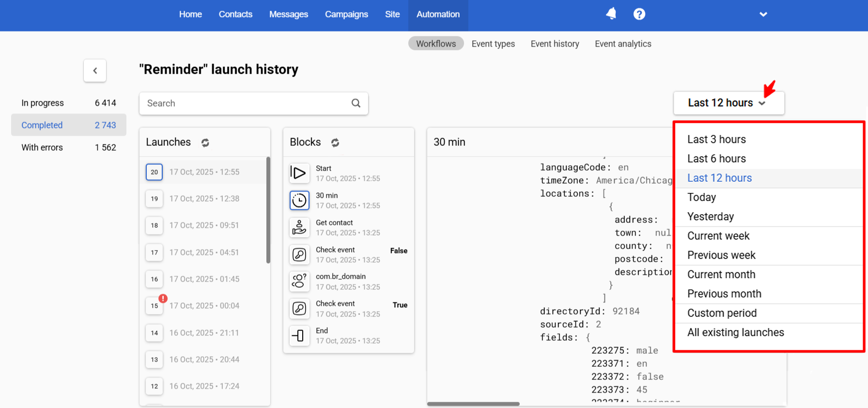Open the Contacts menu
Screen dimensions: 868x408
pyautogui.click(x=235, y=15)
